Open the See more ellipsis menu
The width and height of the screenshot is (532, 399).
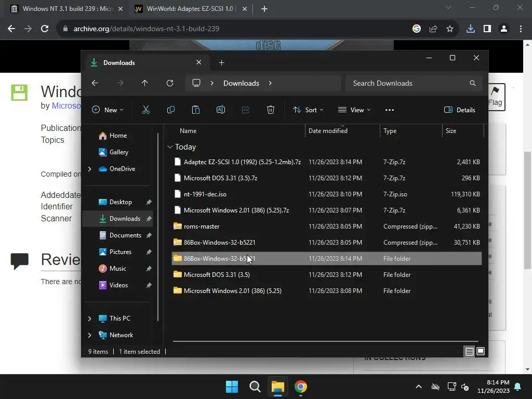390,110
